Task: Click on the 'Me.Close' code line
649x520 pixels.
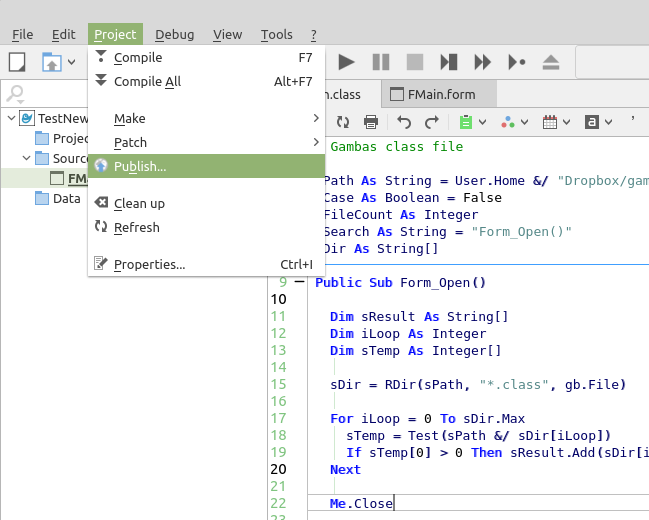Action: (x=361, y=503)
